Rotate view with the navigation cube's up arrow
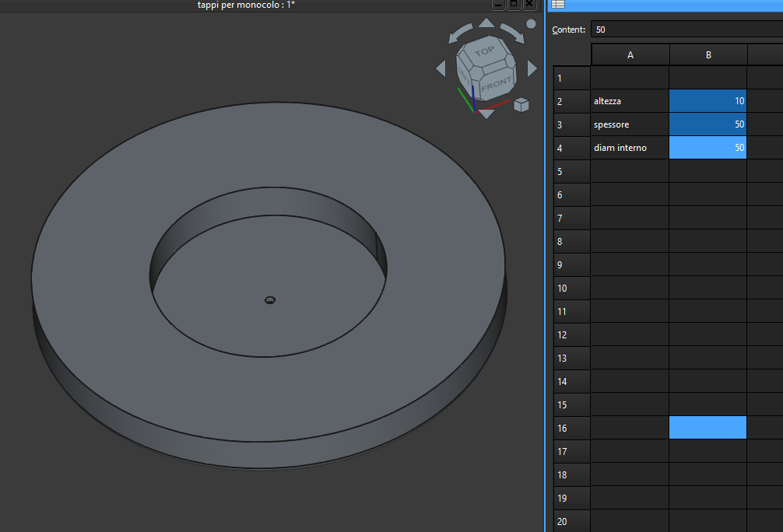Viewport: 783px width, 532px height. 486,24
